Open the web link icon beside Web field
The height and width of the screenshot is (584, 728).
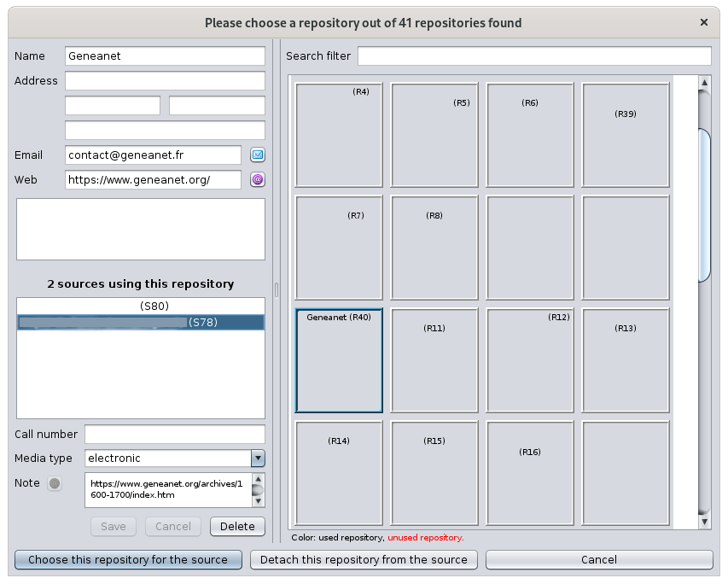coord(258,179)
